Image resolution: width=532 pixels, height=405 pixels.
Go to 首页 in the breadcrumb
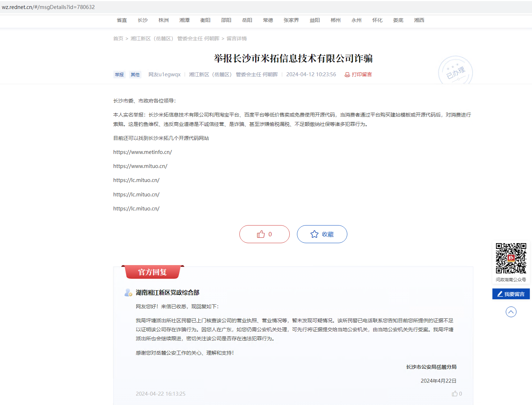[x=118, y=38]
